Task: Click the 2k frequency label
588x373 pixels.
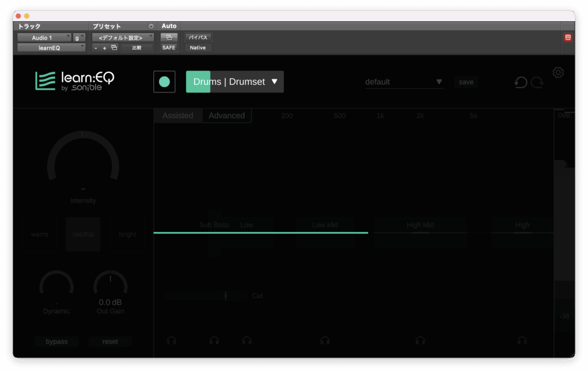Action: [420, 116]
